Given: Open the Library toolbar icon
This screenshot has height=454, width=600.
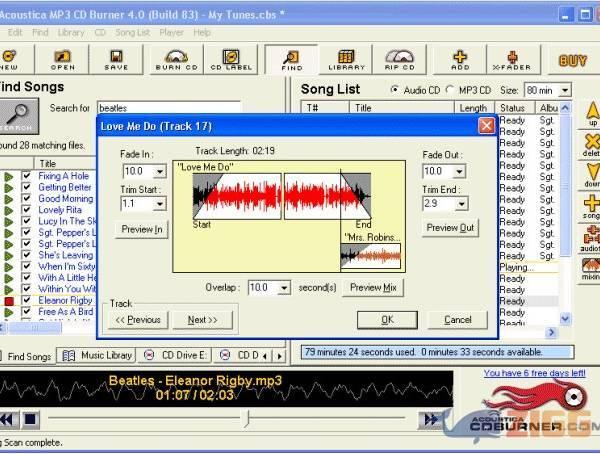Looking at the screenshot, I should coord(346,60).
